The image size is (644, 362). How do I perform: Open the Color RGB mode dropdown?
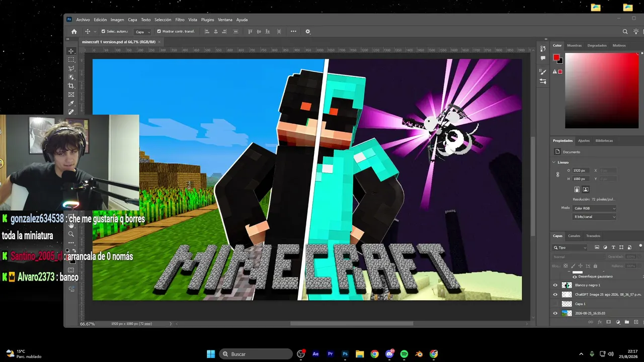(595, 208)
